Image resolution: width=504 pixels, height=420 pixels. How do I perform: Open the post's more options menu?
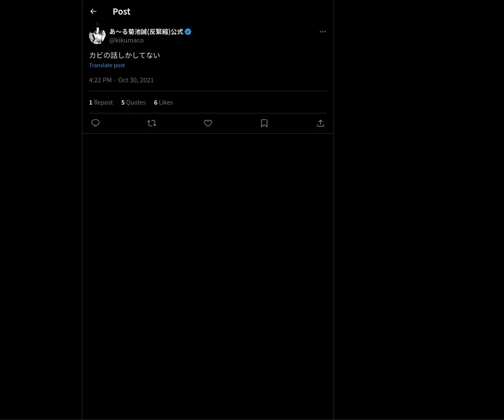(x=323, y=32)
